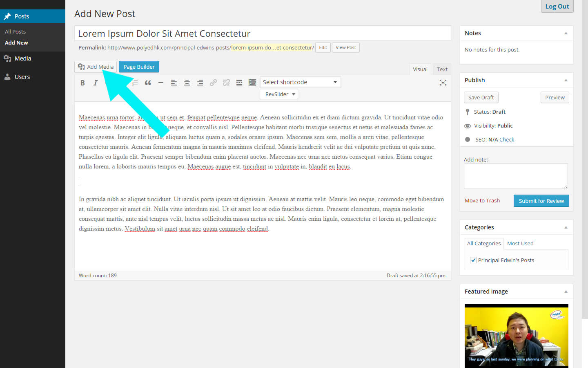
Task: Click the insert link icon
Action: 213,83
